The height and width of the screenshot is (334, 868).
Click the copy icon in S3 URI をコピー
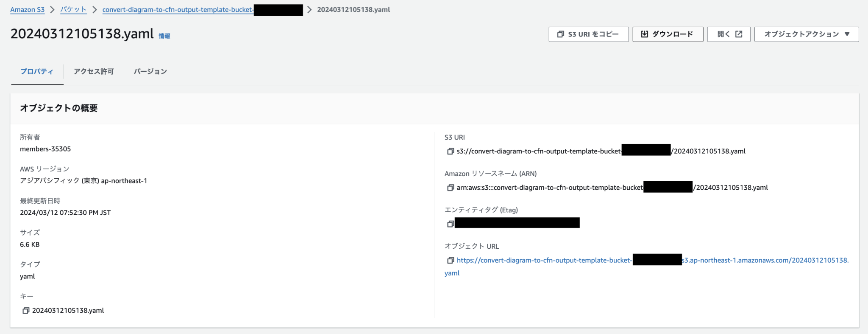pos(560,34)
